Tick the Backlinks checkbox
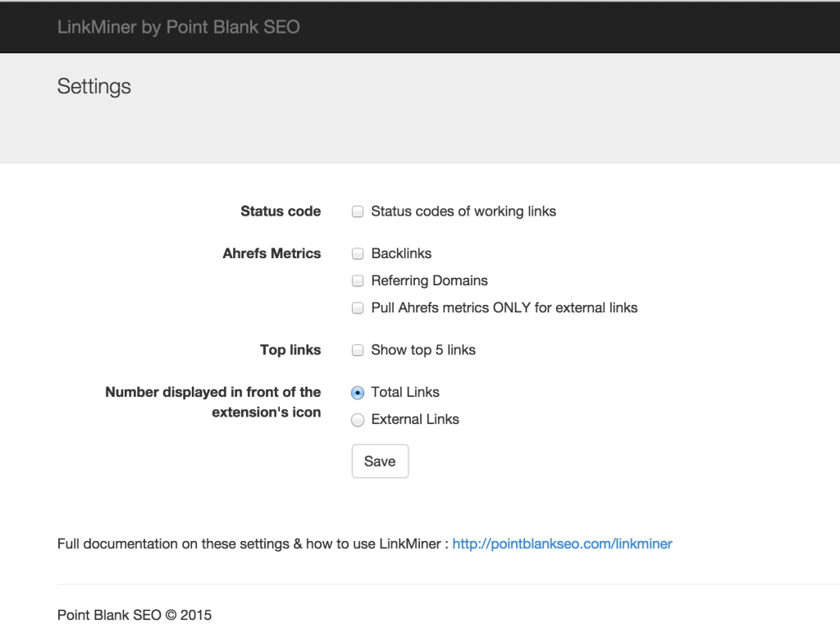 358,253
